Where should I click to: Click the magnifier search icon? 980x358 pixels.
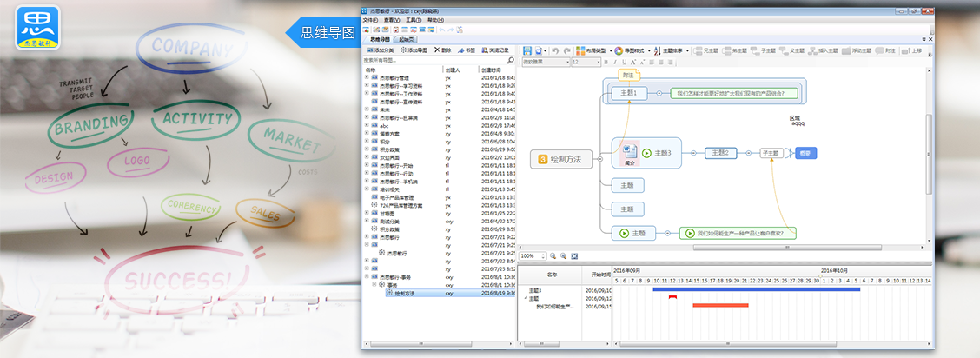point(511,61)
